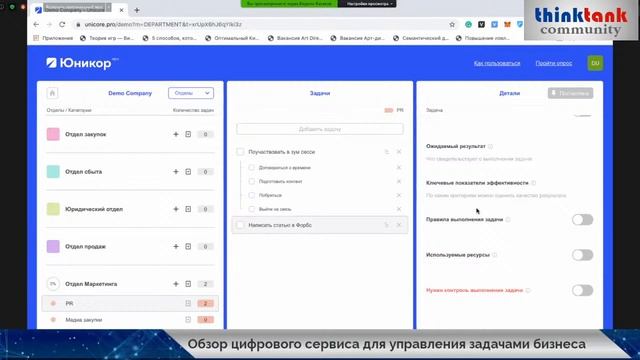
Task: Delete task Написать статью в Форбс
Action: click(x=399, y=225)
